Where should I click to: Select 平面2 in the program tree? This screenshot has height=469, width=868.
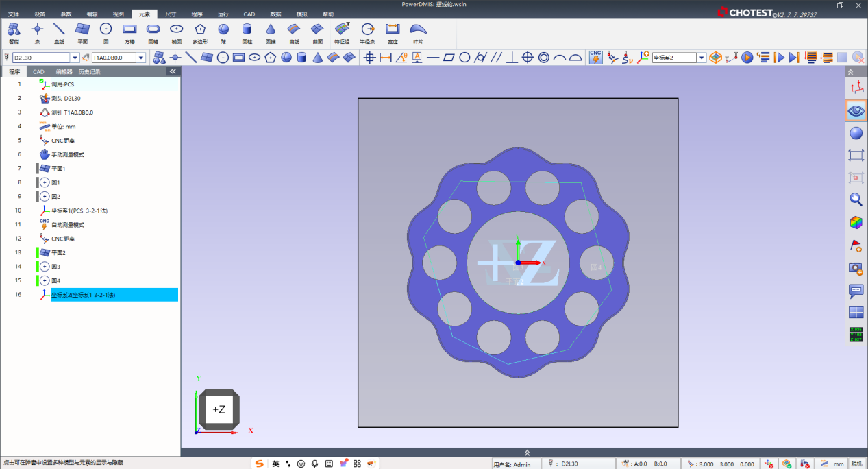coord(58,252)
